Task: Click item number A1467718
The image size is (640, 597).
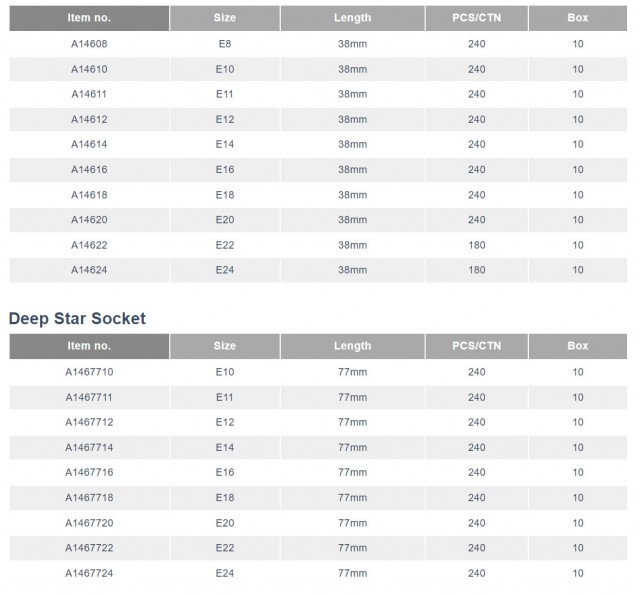Action: click(x=89, y=498)
